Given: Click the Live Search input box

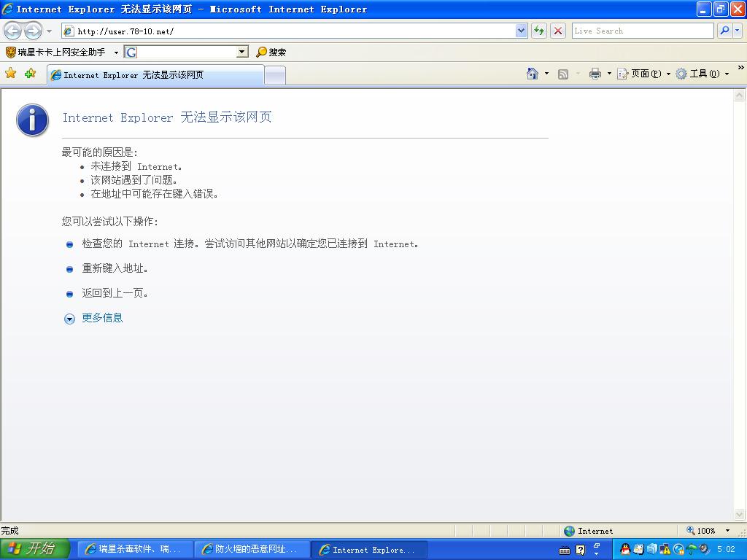Looking at the screenshot, I should [643, 31].
